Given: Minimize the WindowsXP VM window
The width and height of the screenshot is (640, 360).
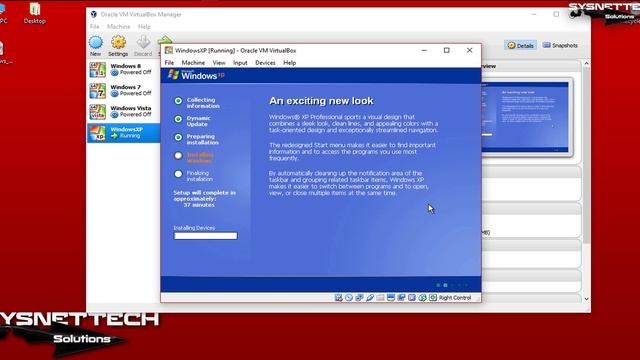Looking at the screenshot, I should 424,50.
